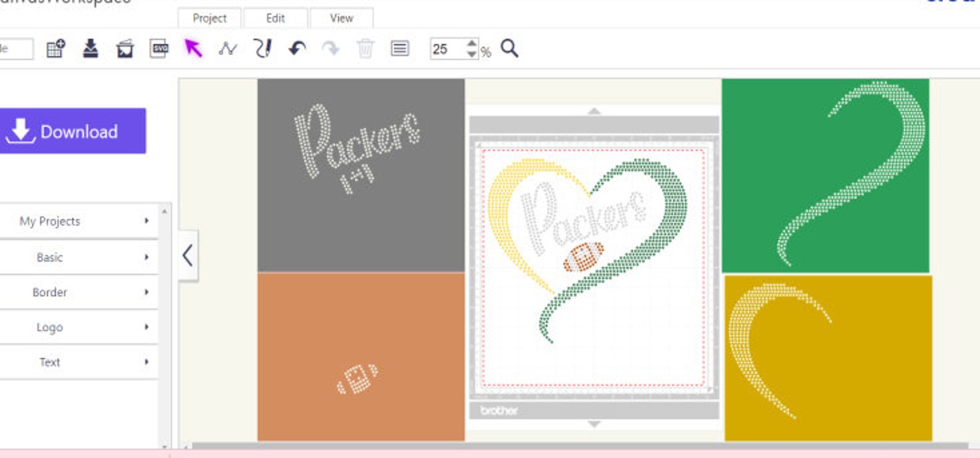Click the trash can delete icon

point(365,48)
